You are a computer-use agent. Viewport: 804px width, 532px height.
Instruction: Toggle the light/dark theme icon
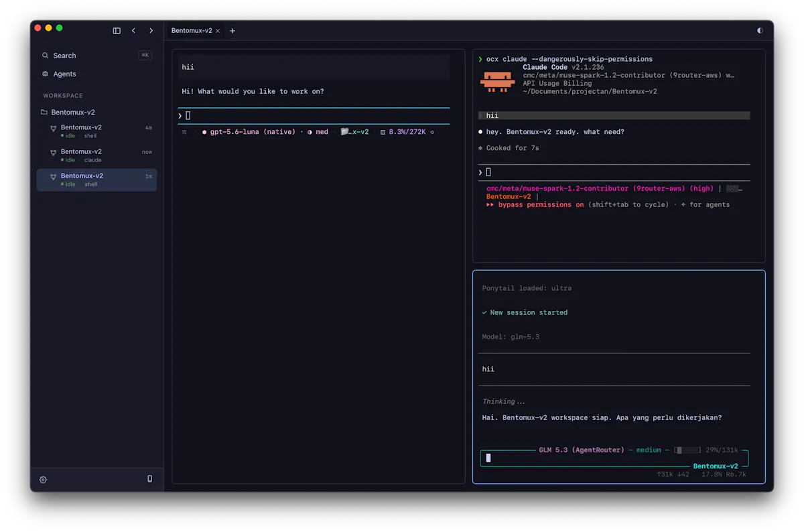click(x=760, y=31)
